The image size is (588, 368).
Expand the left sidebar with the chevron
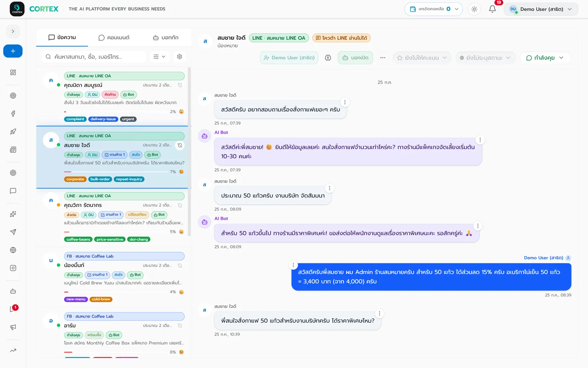click(x=13, y=31)
